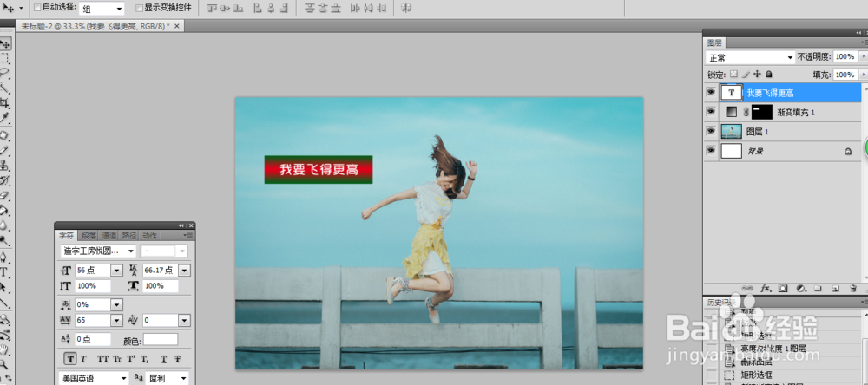
Task: Open the text 颜色 color swatch
Action: pyautogui.click(x=161, y=339)
